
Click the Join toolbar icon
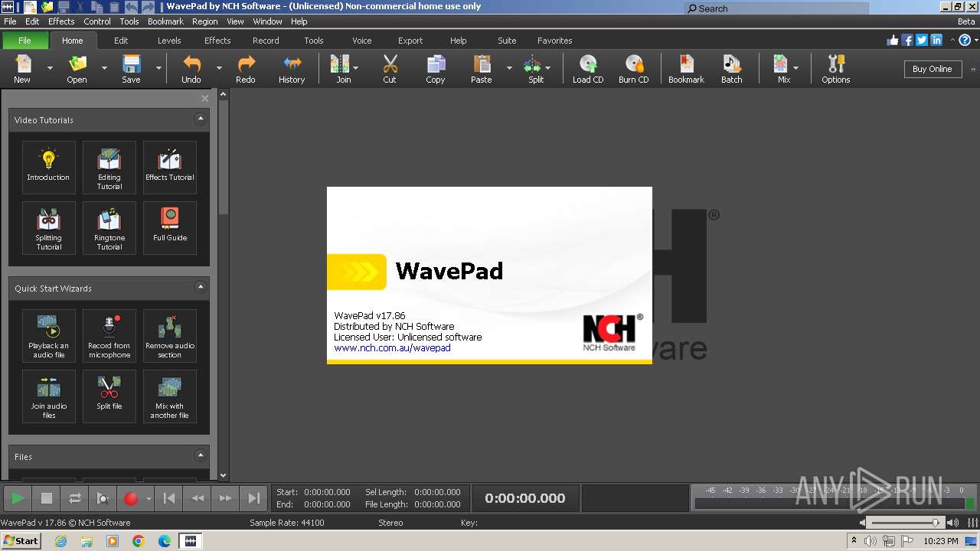[340, 68]
